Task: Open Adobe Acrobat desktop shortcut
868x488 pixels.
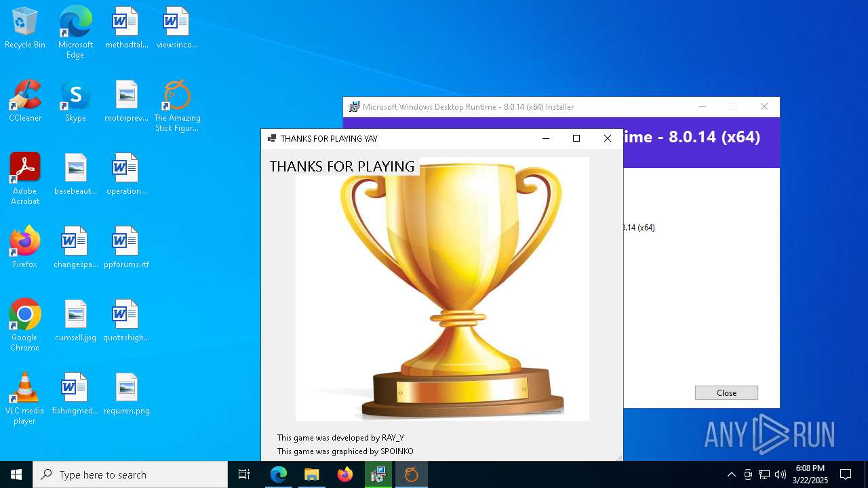Action: point(25,179)
